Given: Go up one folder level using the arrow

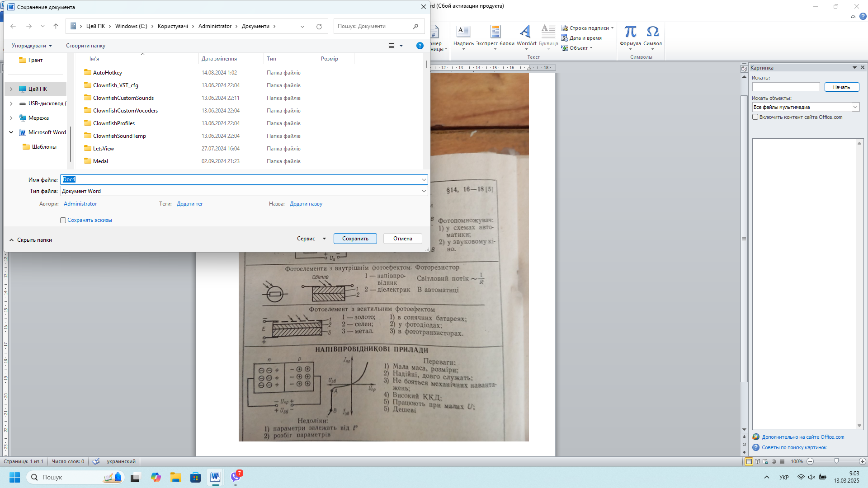Looking at the screenshot, I should point(56,26).
